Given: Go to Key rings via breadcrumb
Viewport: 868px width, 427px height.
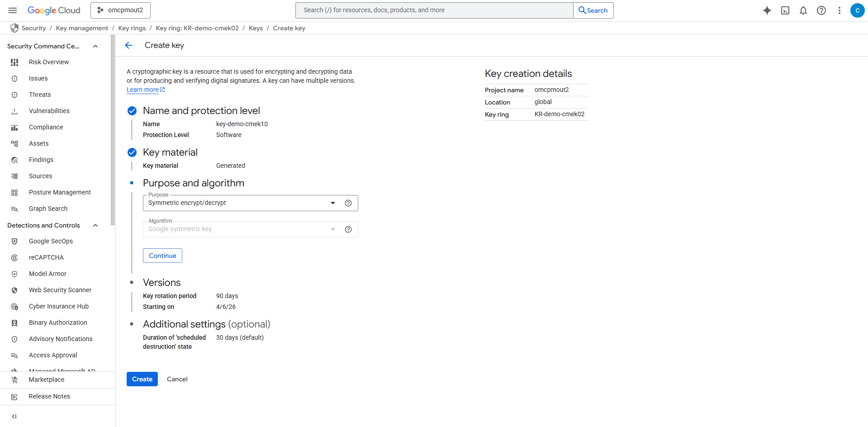Looking at the screenshot, I should 132,28.
